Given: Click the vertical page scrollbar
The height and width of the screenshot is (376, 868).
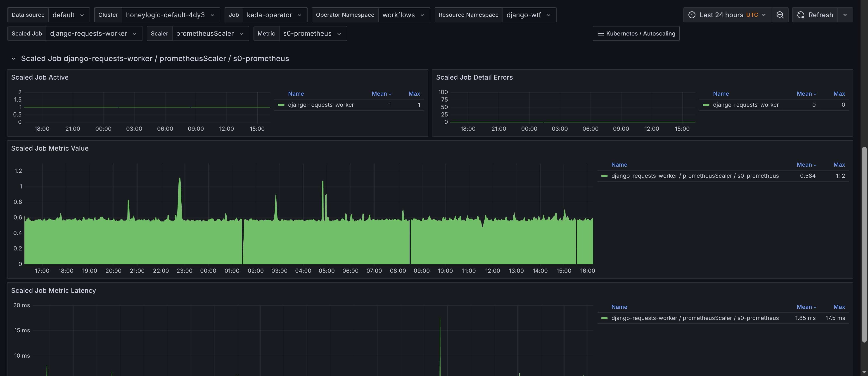Looking at the screenshot, I should pos(864,244).
